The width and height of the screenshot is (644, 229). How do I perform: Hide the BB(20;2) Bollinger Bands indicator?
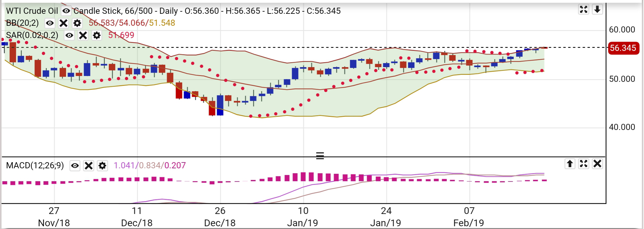click(50, 23)
